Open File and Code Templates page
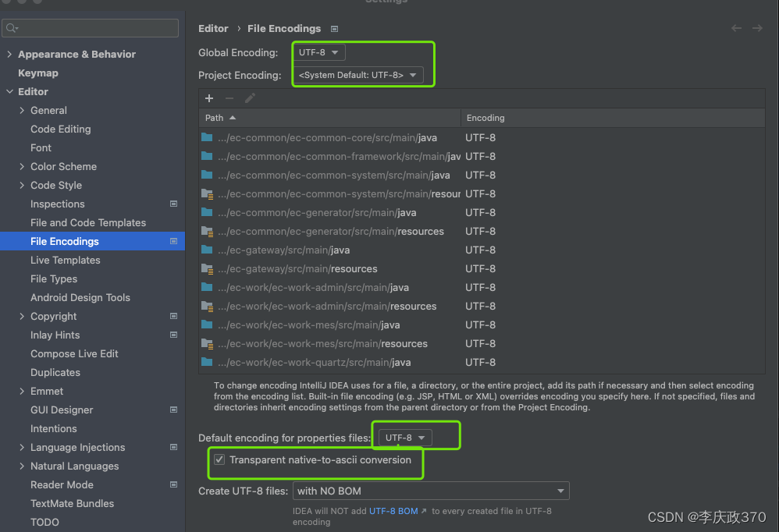The height and width of the screenshot is (532, 779). tap(88, 223)
